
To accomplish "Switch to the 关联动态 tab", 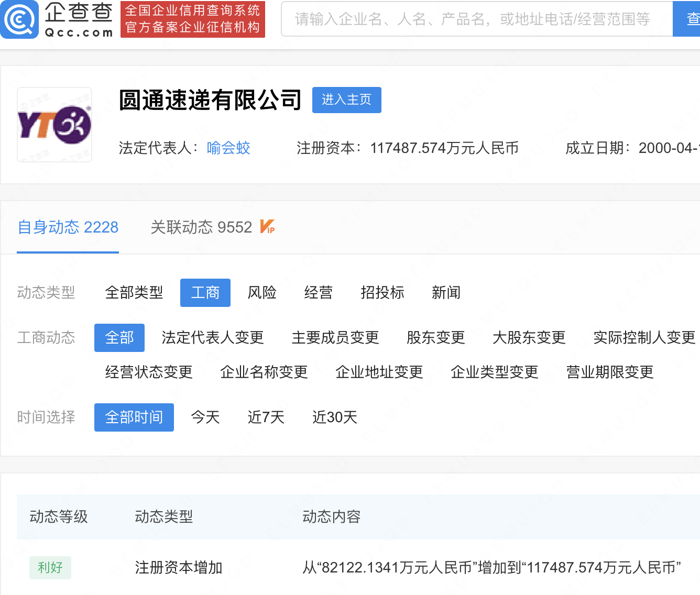I will coord(201,227).
